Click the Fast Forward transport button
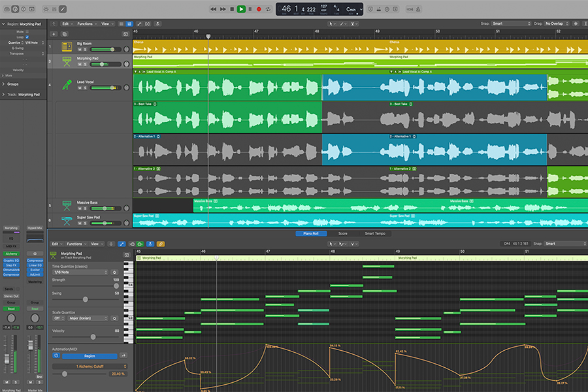The image size is (588, 392). (223, 9)
